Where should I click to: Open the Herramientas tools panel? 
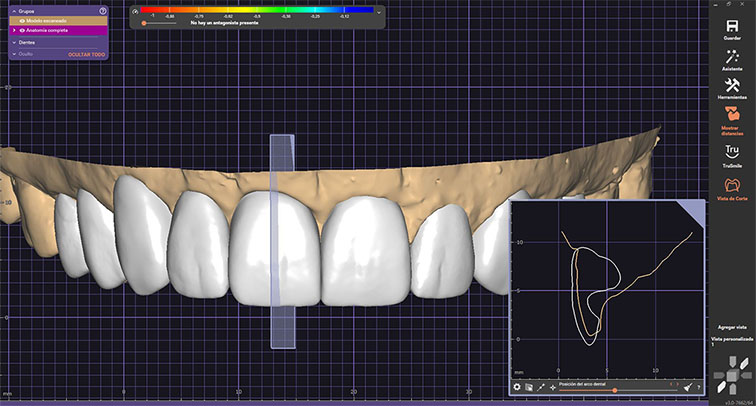pos(732,91)
